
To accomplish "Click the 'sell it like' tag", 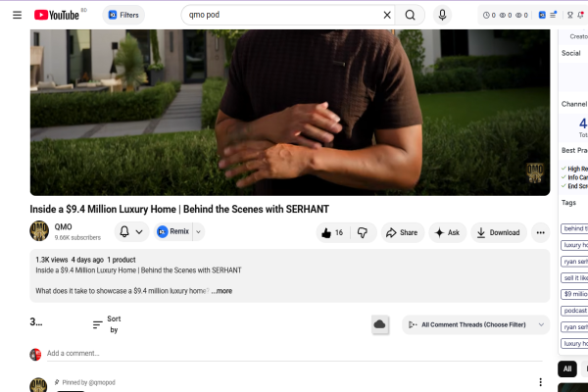I will 574,278.
